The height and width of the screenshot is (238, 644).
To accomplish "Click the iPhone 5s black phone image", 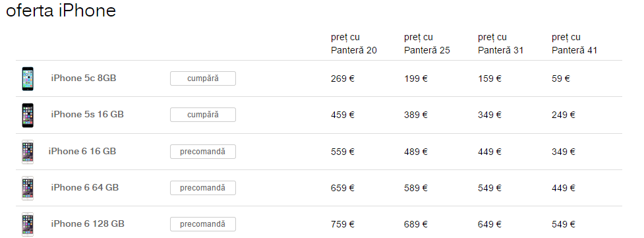I will tap(28, 115).
